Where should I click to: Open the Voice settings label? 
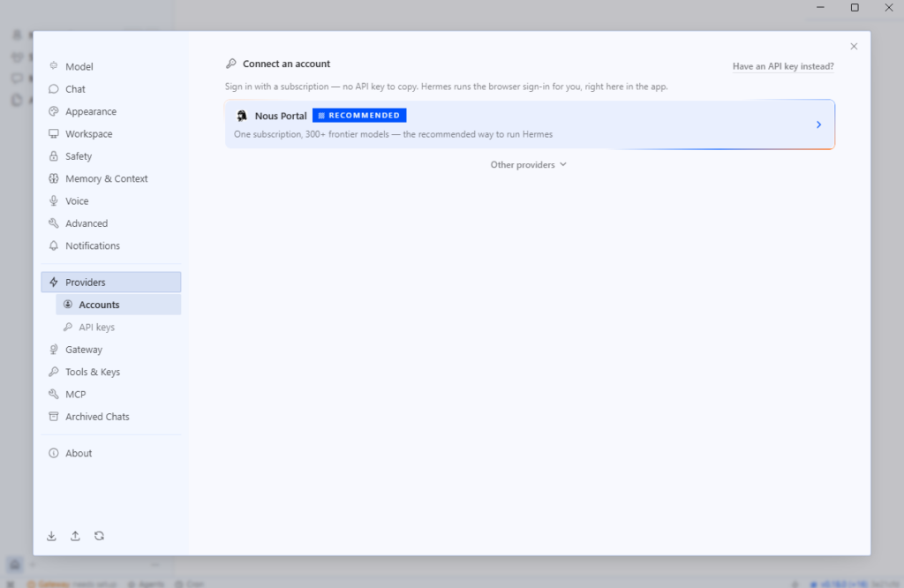(x=77, y=201)
